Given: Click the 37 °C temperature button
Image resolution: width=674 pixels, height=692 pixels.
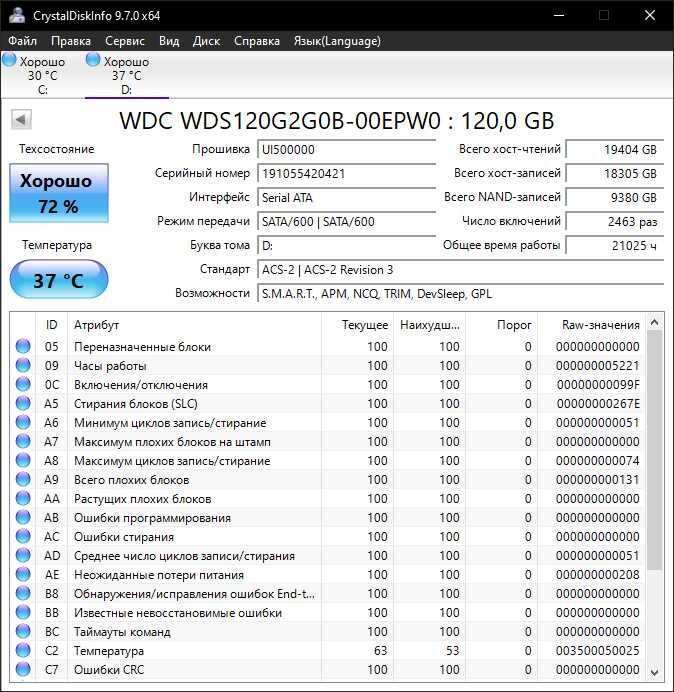Looking at the screenshot, I should (x=59, y=280).
